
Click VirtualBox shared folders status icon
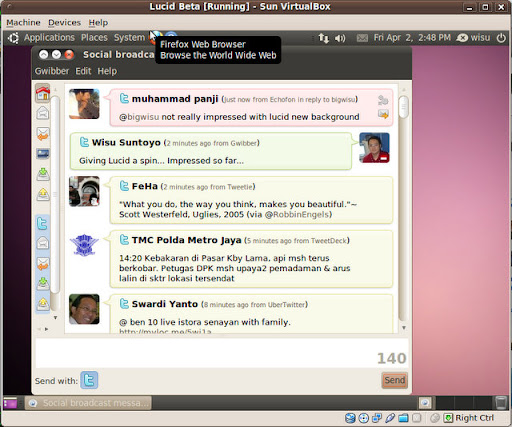pos(403,418)
